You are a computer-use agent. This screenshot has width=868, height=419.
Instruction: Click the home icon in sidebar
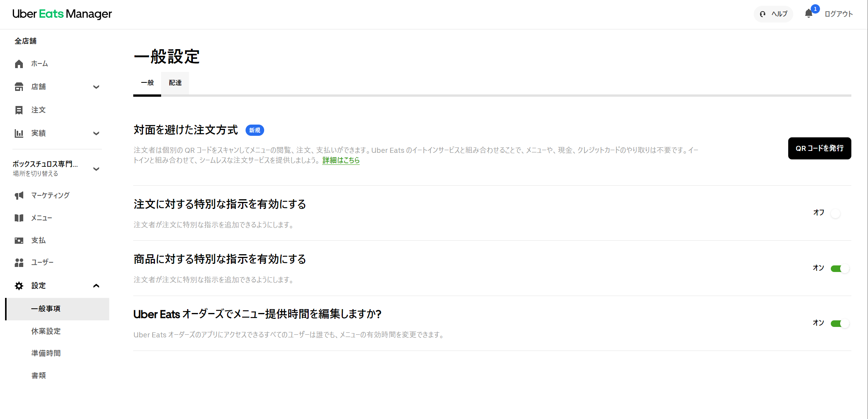(x=19, y=64)
